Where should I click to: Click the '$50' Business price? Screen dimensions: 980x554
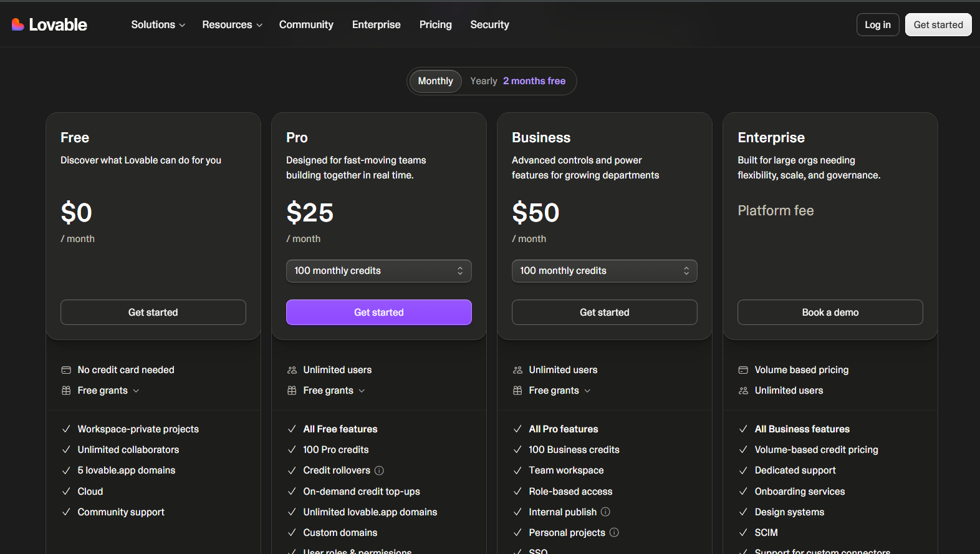click(536, 213)
